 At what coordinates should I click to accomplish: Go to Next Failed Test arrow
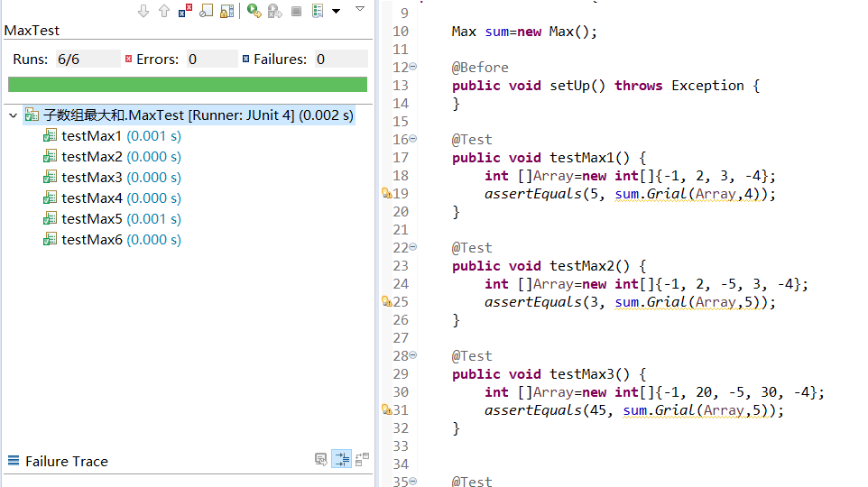point(143,11)
